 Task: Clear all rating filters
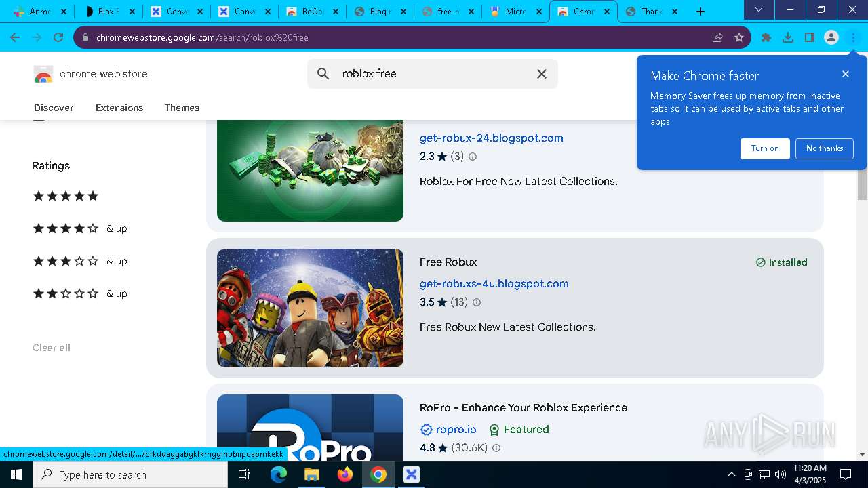(52, 348)
